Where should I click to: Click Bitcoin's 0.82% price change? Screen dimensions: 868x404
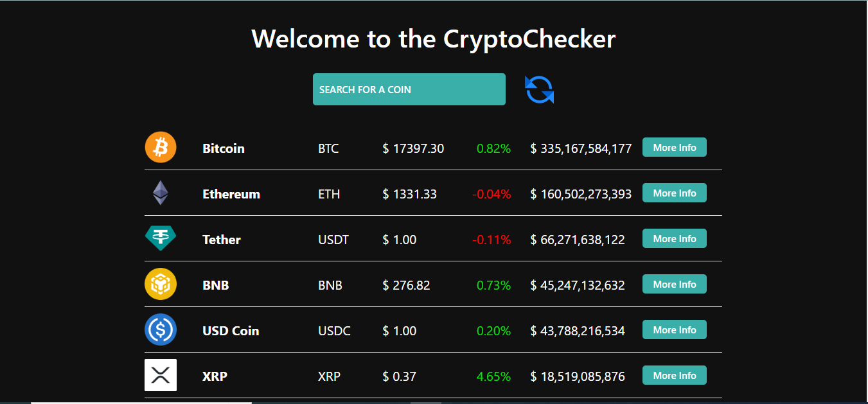tap(493, 148)
